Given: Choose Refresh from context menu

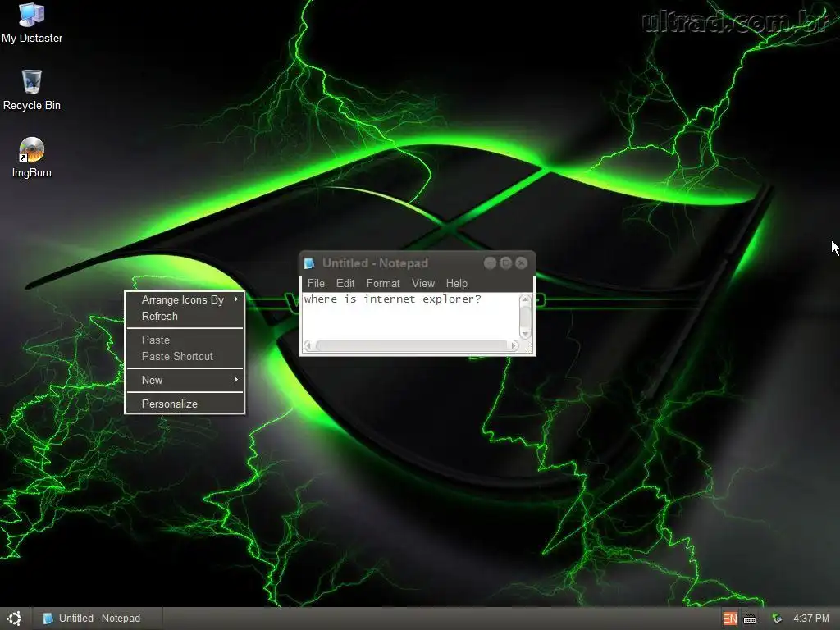Looking at the screenshot, I should click(185, 316).
